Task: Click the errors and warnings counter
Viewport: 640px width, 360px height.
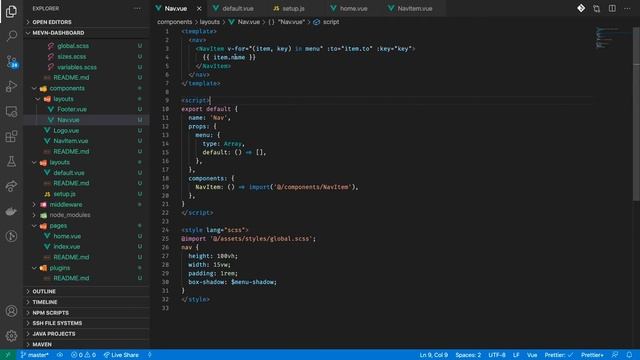Action: (83, 355)
